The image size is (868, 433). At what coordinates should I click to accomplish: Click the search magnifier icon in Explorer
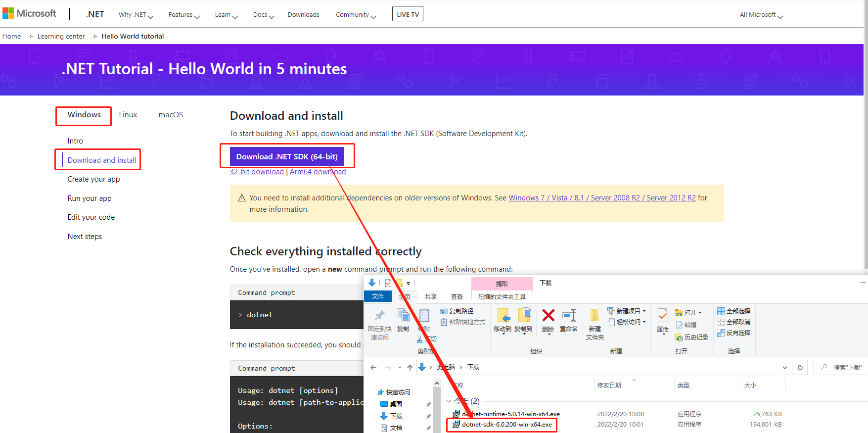[x=824, y=367]
